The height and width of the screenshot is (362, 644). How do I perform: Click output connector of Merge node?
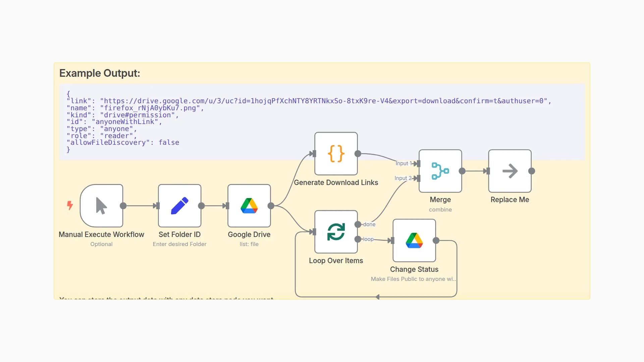[x=462, y=171]
